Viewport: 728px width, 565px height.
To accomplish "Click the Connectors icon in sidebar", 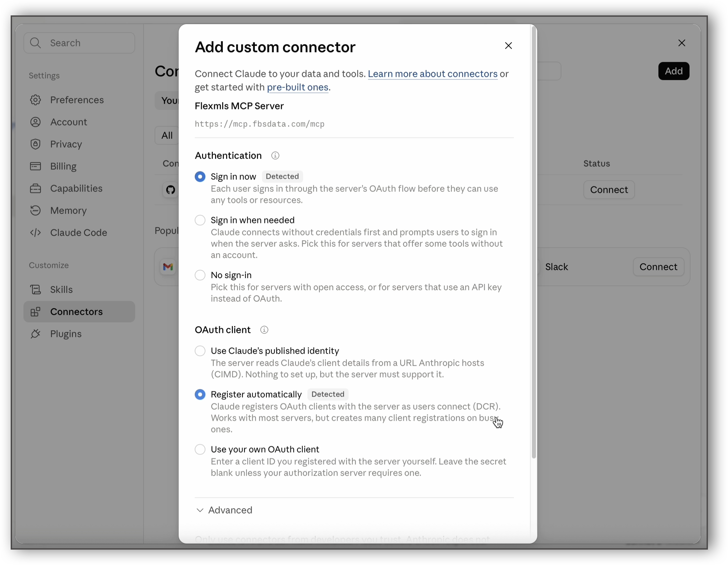I will [35, 312].
